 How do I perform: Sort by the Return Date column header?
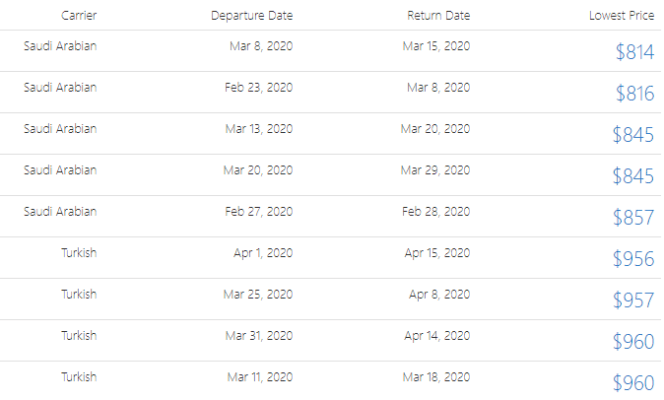pos(438,16)
